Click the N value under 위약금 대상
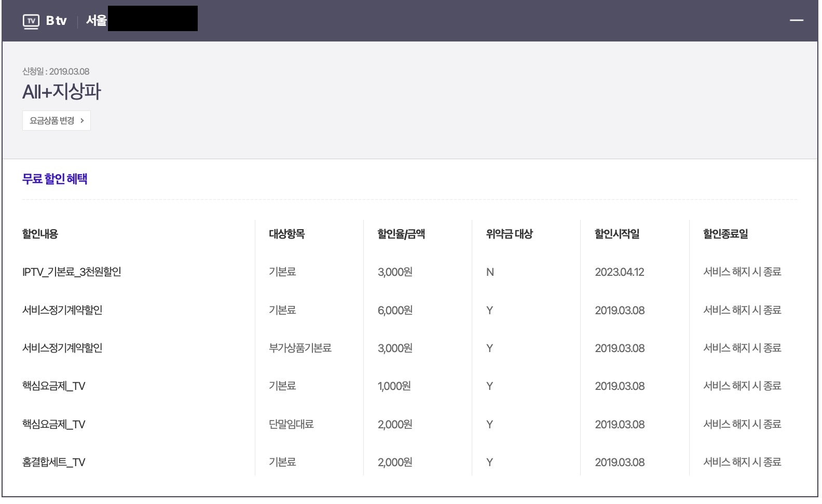The height and width of the screenshot is (504, 822). click(x=489, y=272)
